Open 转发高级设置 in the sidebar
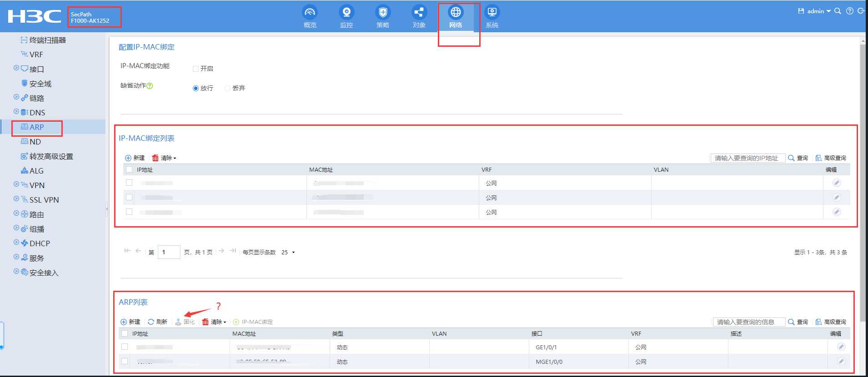Image resolution: width=868 pixels, height=377 pixels. (47, 156)
